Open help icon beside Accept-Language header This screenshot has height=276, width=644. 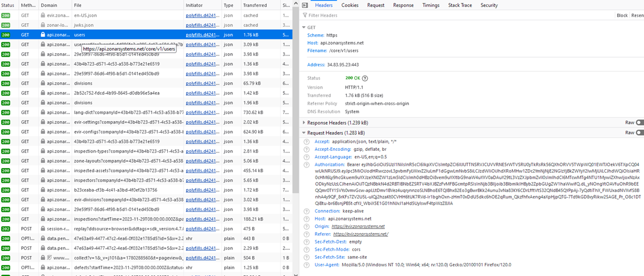[306, 157]
